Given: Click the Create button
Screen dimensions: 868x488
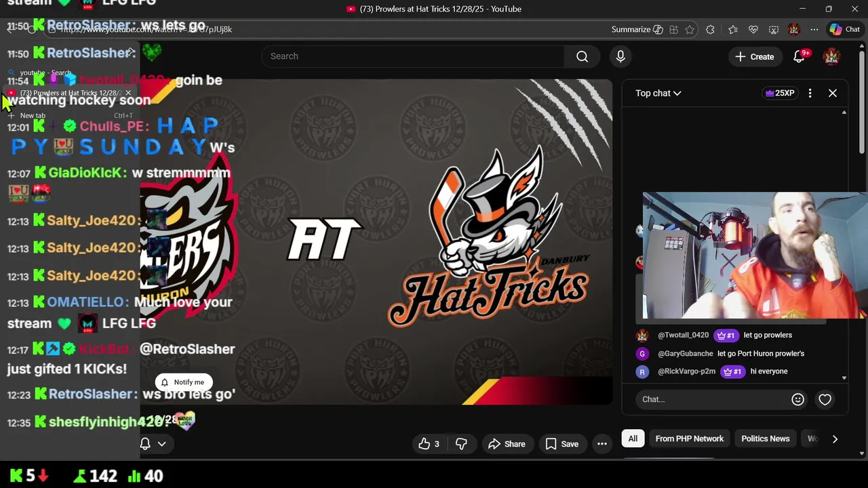Looking at the screenshot, I should (754, 57).
